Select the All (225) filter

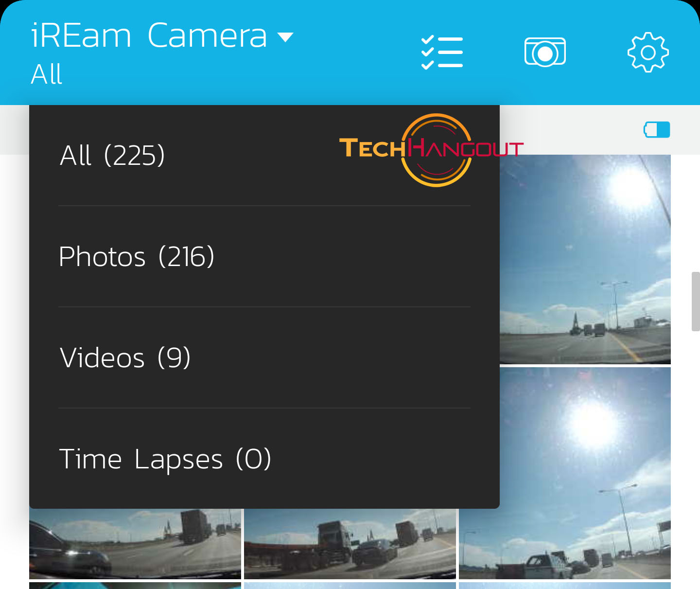pos(264,156)
